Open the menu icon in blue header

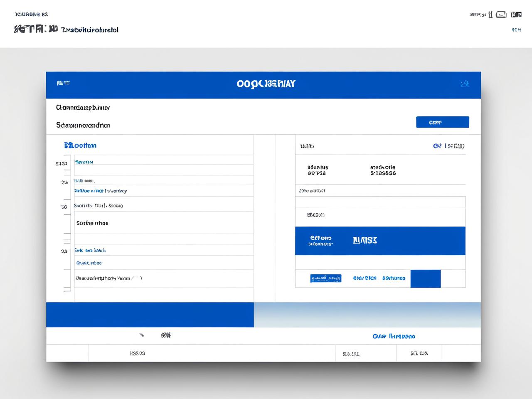tap(63, 83)
